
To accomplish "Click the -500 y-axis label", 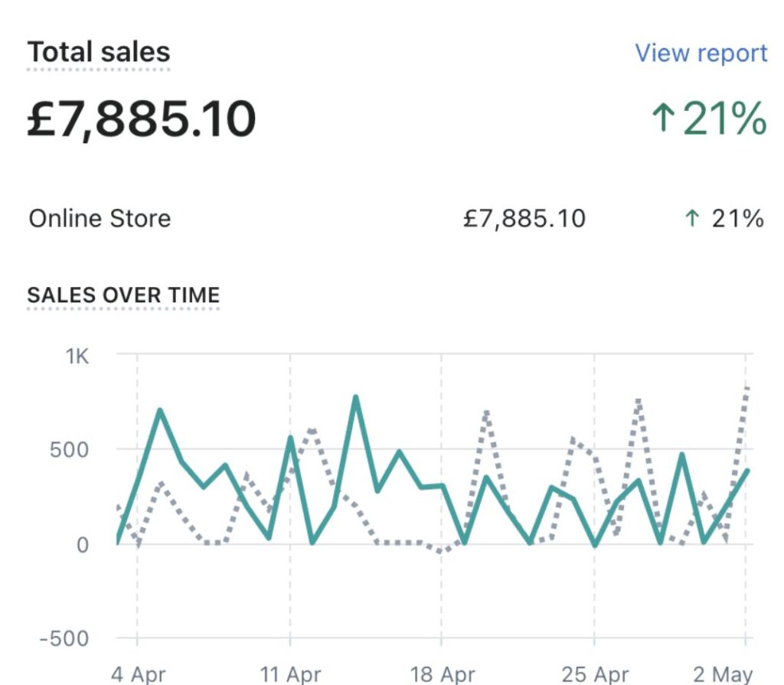I will pyautogui.click(x=64, y=639).
